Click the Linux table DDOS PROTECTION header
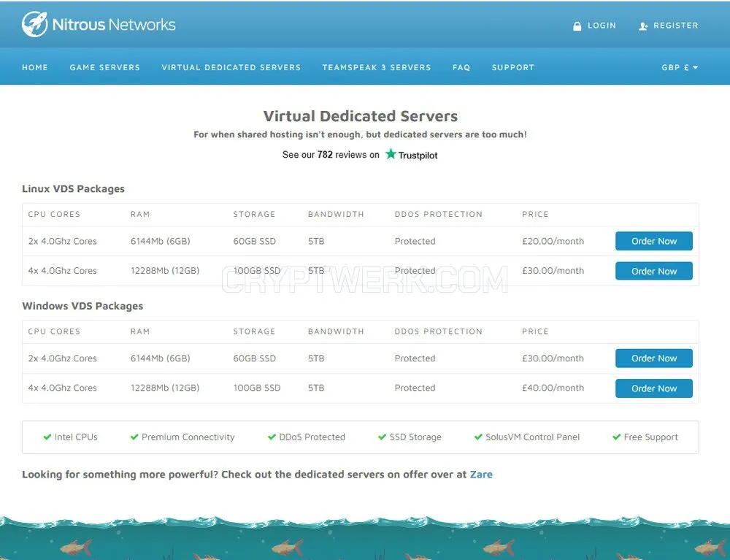730x560 pixels. pyautogui.click(x=439, y=214)
